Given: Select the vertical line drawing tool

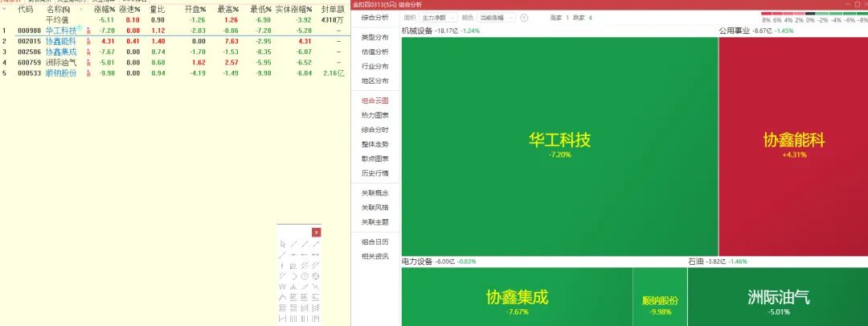Looking at the screenshot, I should [282, 265].
